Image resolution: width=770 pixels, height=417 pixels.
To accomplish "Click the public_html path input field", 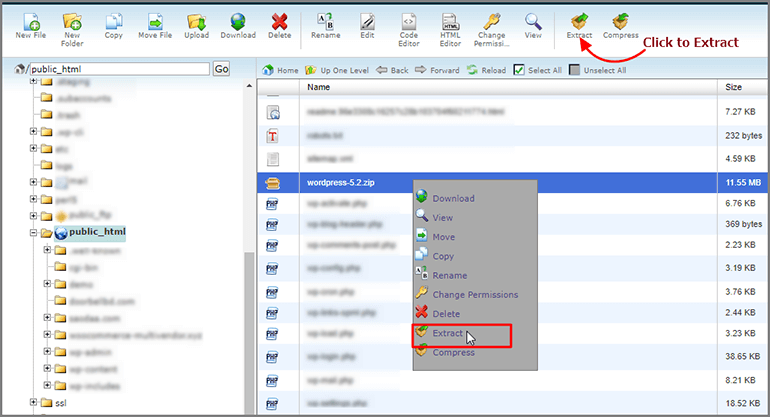I will [117, 69].
